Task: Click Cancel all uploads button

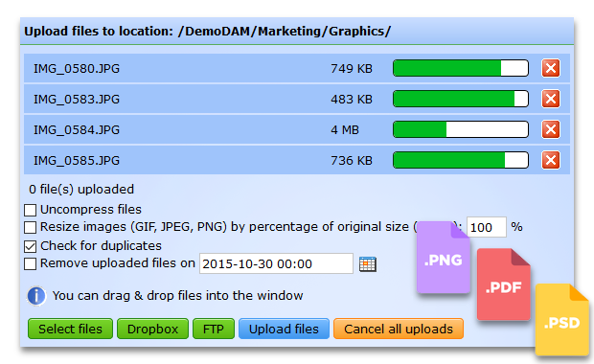Action: click(x=399, y=329)
